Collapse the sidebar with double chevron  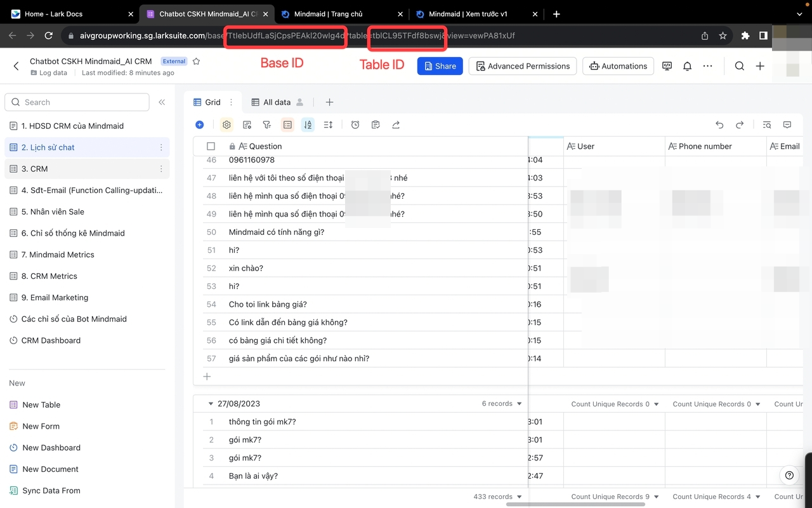pyautogui.click(x=162, y=102)
